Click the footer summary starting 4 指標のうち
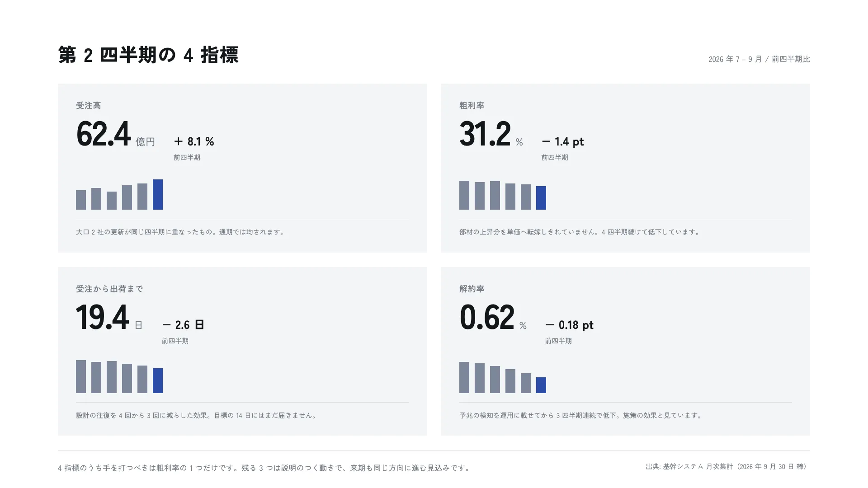The width and height of the screenshot is (868, 488). pyautogui.click(x=265, y=468)
